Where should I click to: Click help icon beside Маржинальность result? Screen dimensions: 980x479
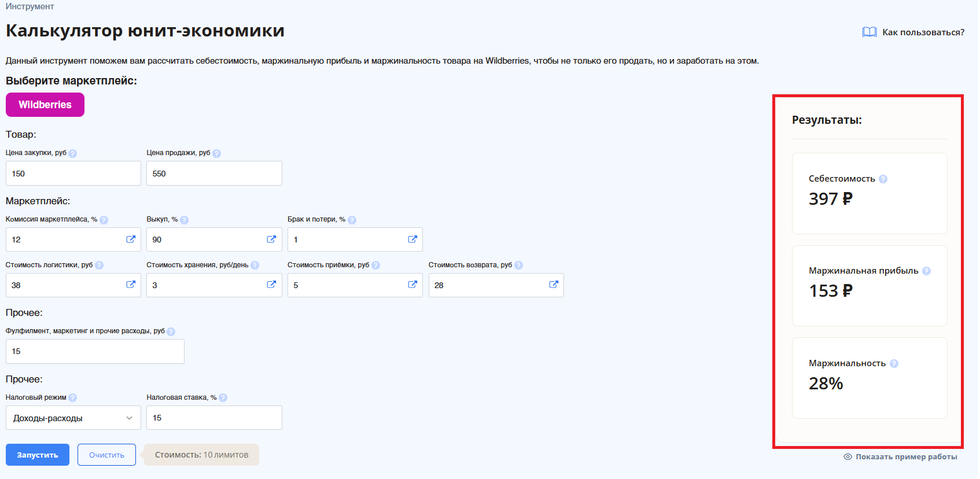point(894,364)
